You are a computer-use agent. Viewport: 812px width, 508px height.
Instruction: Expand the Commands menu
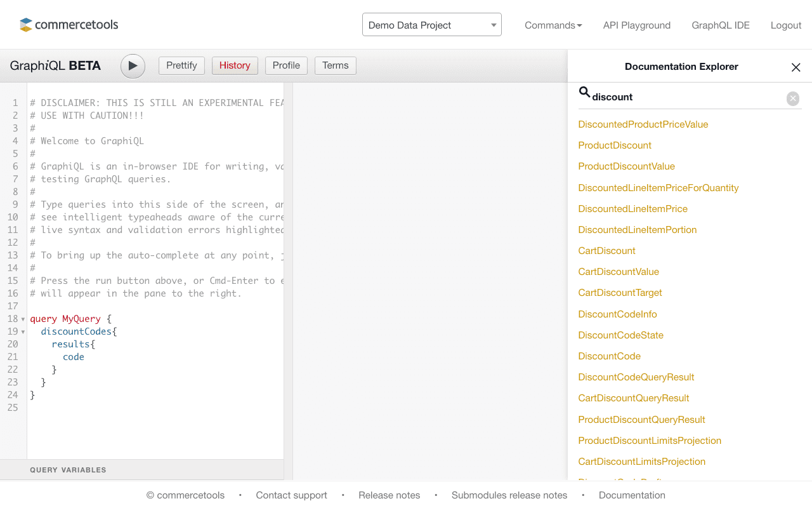click(x=553, y=25)
